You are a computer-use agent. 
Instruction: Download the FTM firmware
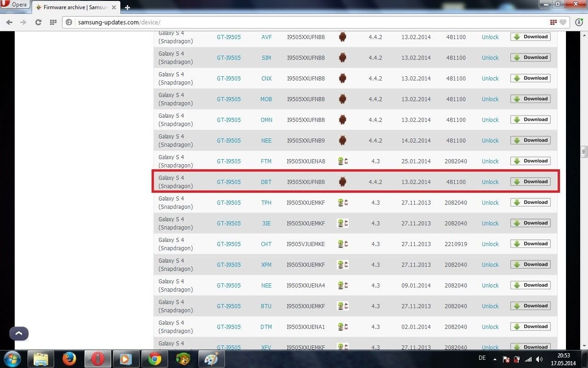click(x=530, y=161)
